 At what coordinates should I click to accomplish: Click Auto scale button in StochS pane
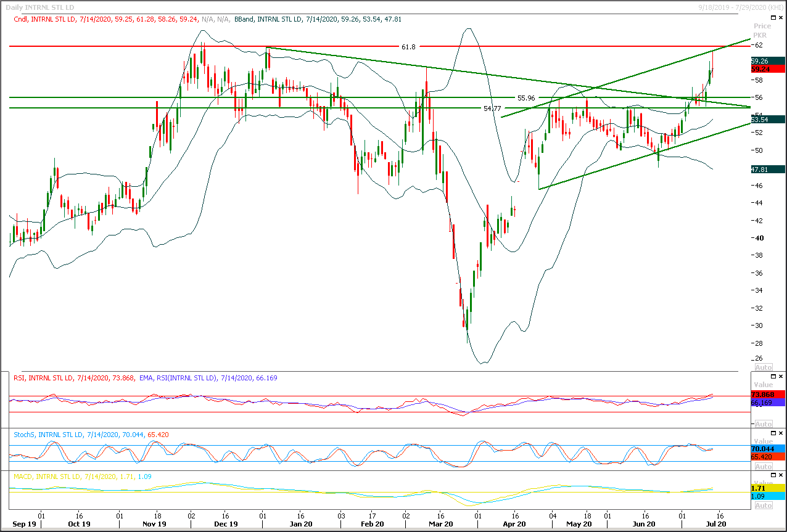point(764,466)
